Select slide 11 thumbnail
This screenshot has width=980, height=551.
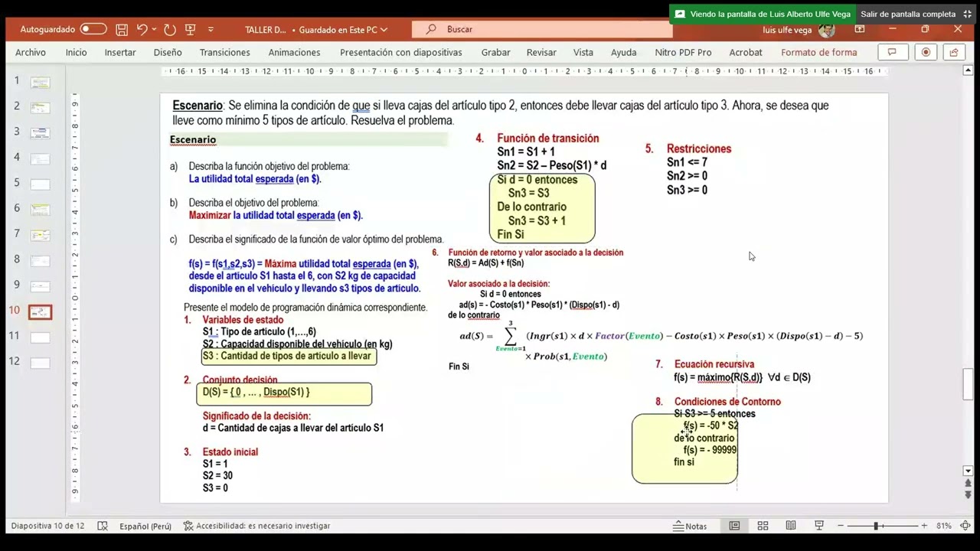[40, 337]
